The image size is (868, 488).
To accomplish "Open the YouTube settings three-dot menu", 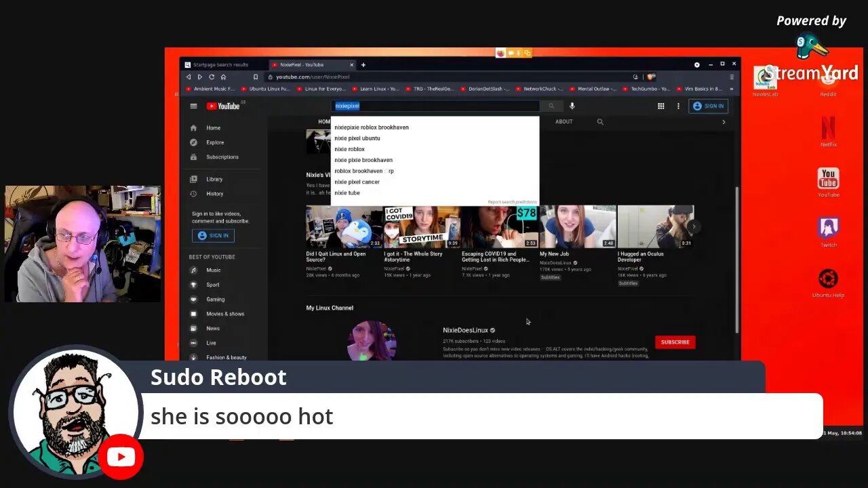I will click(x=678, y=106).
